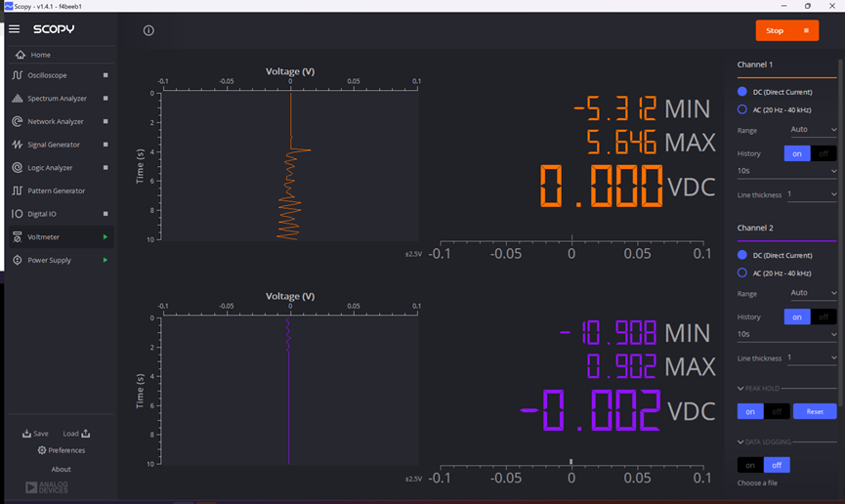Click the Save icon in the sidebar
Viewport: 845px width, 504px height.
[x=26, y=434]
